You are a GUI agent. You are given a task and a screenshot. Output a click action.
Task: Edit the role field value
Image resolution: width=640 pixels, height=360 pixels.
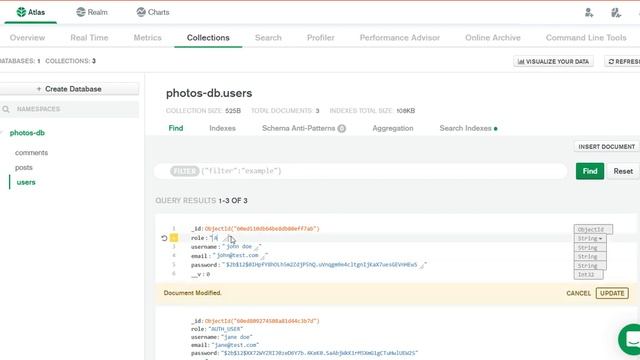tap(215, 238)
